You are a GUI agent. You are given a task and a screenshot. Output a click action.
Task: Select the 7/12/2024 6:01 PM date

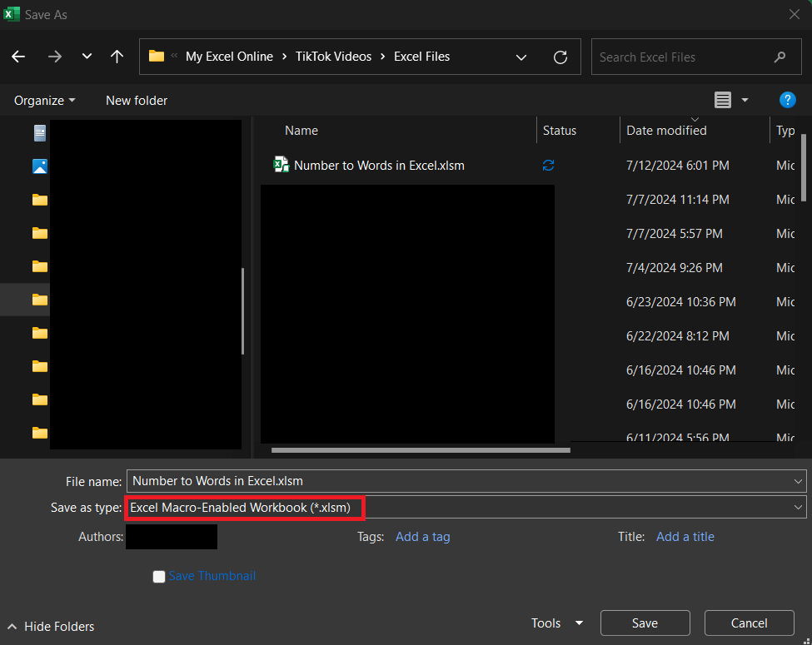677,166
